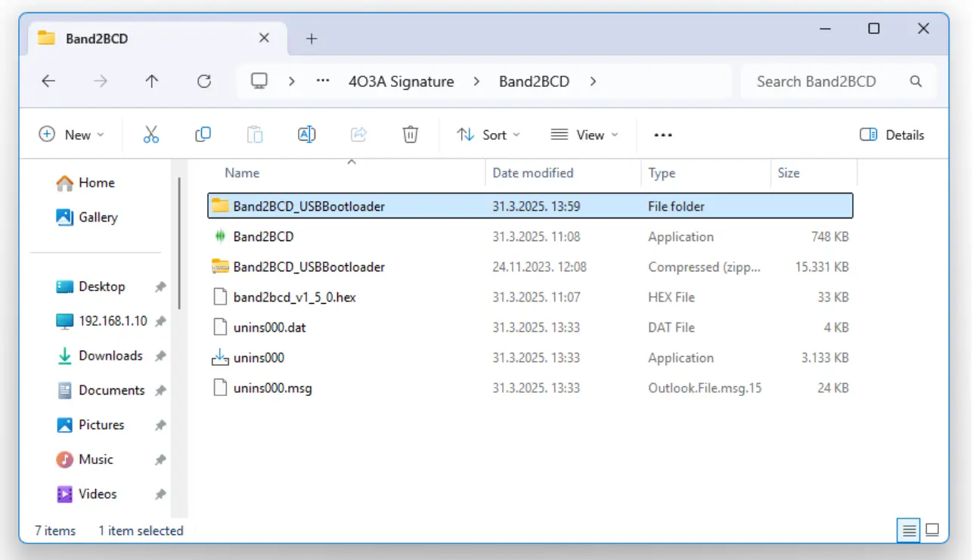This screenshot has height=560, width=973.
Task: Switch to large thumbnails view icon
Action: pos(932,530)
